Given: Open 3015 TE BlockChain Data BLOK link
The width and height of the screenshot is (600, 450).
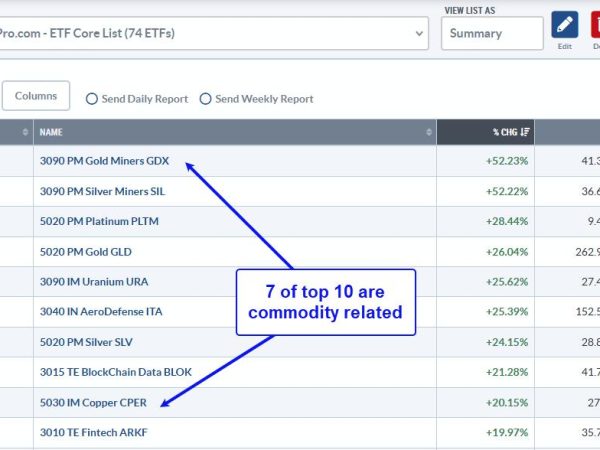Looking at the screenshot, I should [x=116, y=372].
